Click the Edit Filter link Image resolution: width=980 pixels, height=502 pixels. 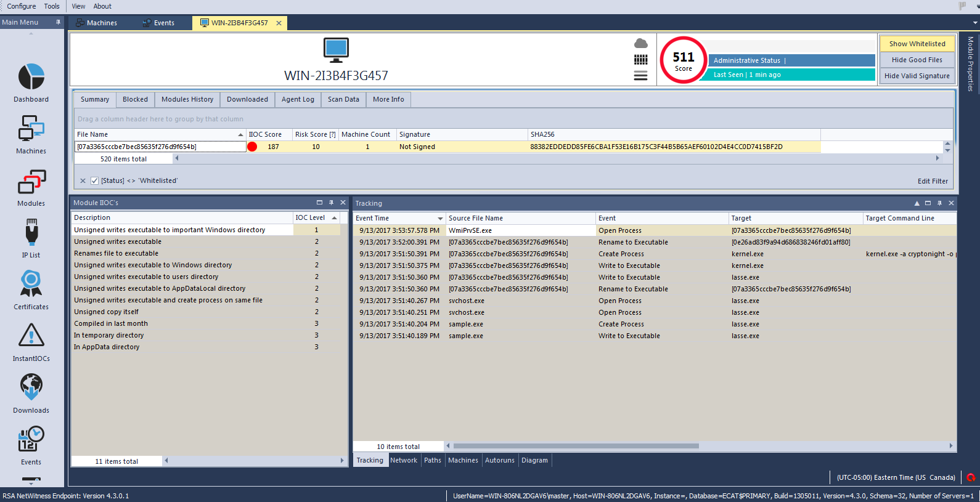(x=933, y=181)
